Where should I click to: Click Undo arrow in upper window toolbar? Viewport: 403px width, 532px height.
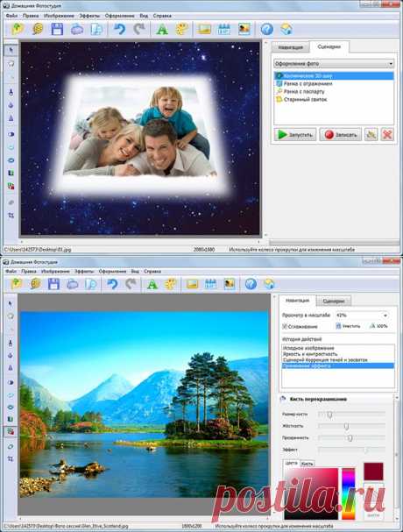pyautogui.click(x=119, y=29)
